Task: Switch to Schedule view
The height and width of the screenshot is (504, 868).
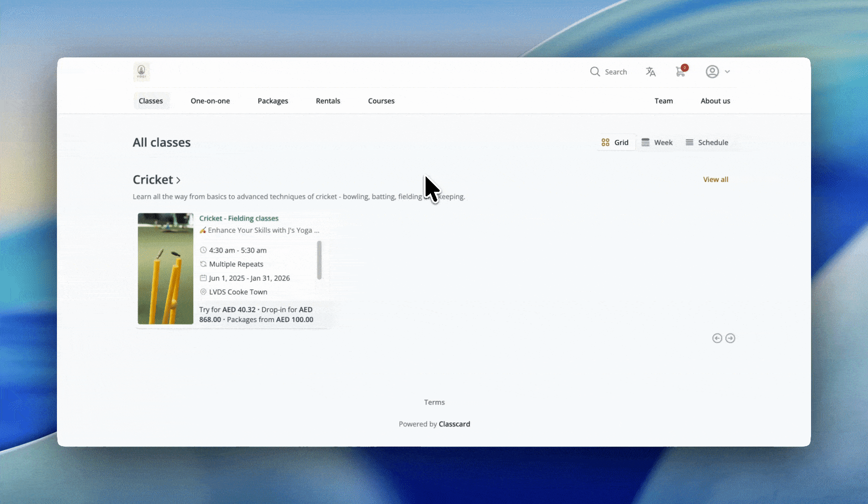Action: 707,142
